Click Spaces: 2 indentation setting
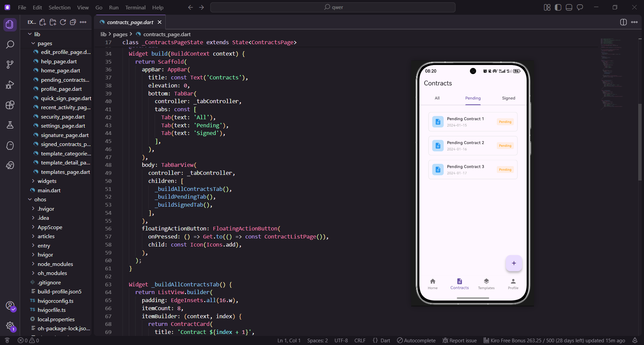 (x=317, y=340)
